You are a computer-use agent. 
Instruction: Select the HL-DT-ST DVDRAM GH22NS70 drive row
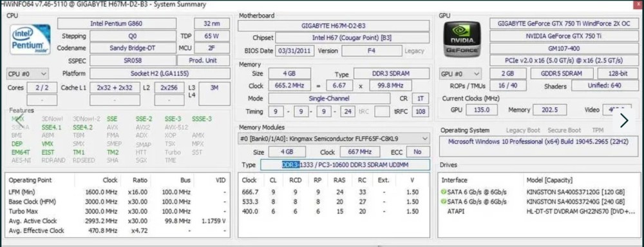pos(539,212)
